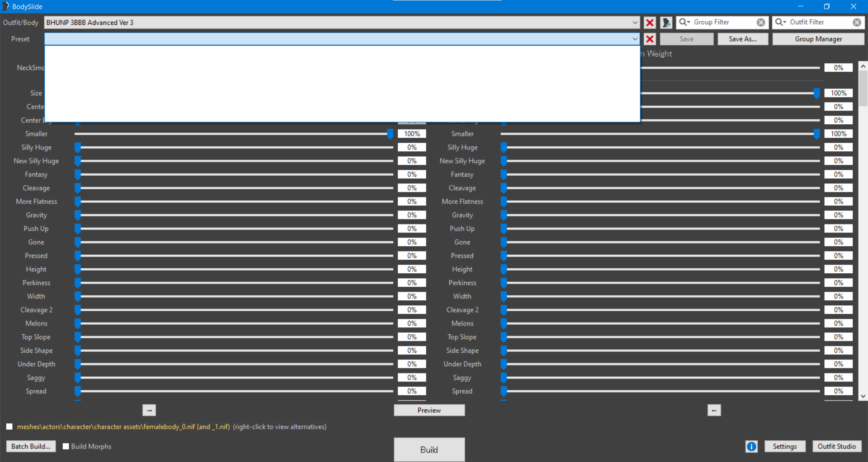Image resolution: width=868 pixels, height=462 pixels.
Task: Click the outfit choice icon next to red X
Action: point(666,23)
